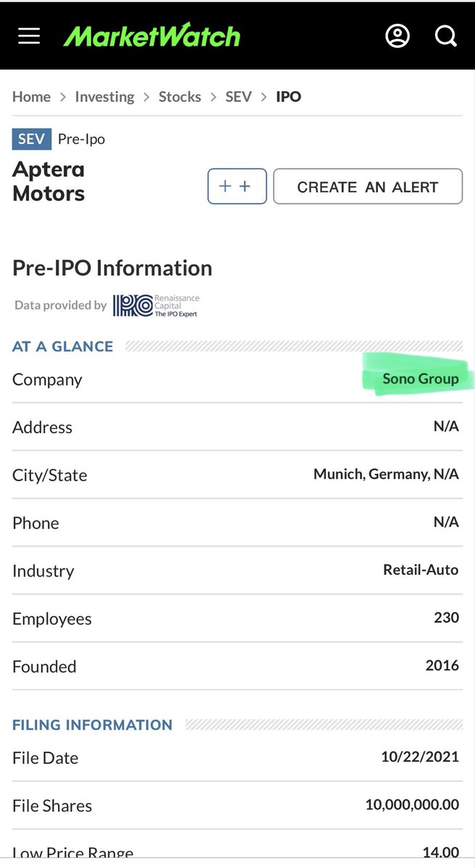Click the MarketWatch logo
The height and width of the screenshot is (868, 475).
coord(151,35)
